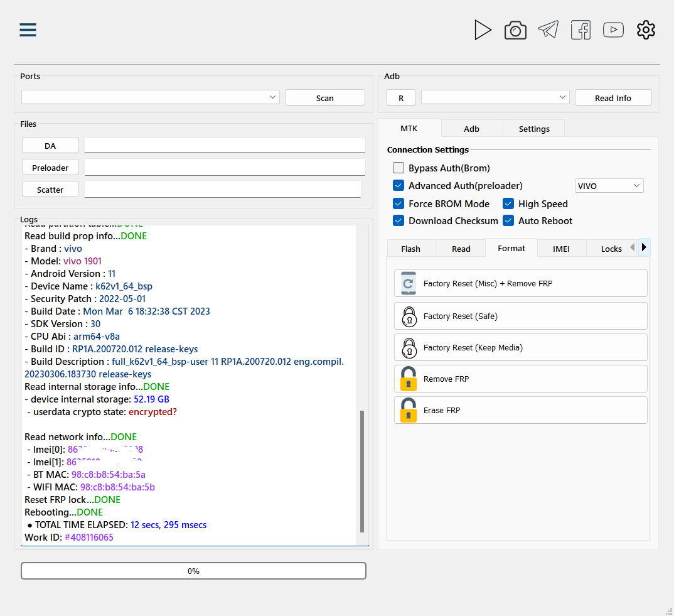Enable Bypass Auth(Brom) checkbox
The width and height of the screenshot is (674, 616).
click(399, 168)
